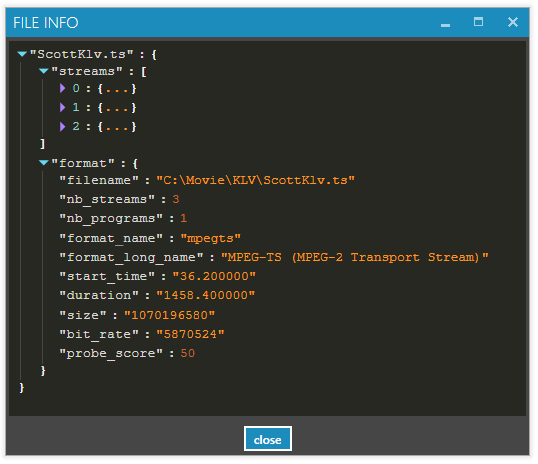Select the "format_long_name" key
Image resolution: width=538 pixels, height=464 pixels.
tap(131, 257)
